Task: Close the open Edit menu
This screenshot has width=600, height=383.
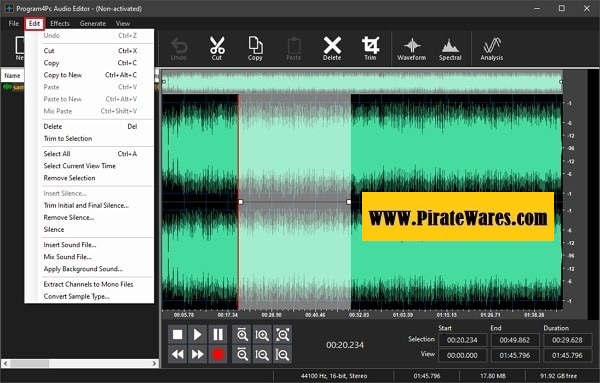Action: click(x=34, y=23)
